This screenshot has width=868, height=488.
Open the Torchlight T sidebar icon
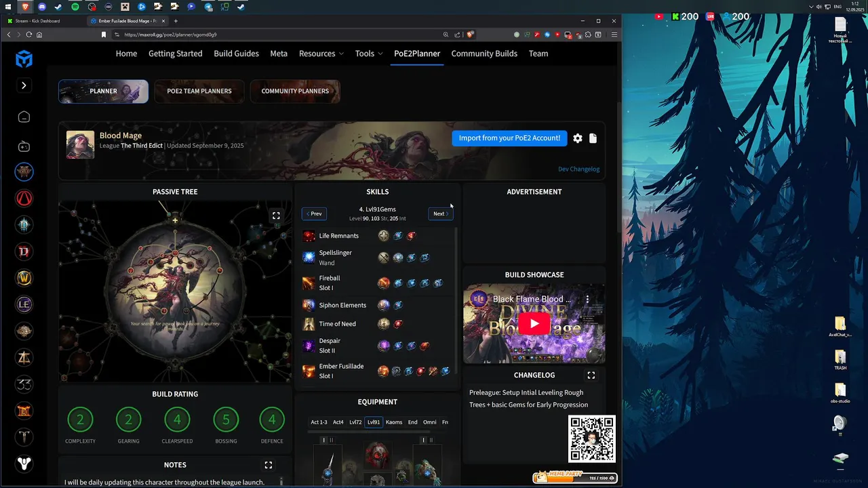pos(24,437)
